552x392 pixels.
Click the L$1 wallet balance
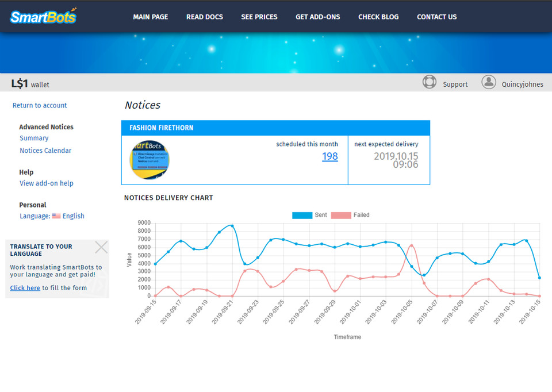(x=30, y=84)
